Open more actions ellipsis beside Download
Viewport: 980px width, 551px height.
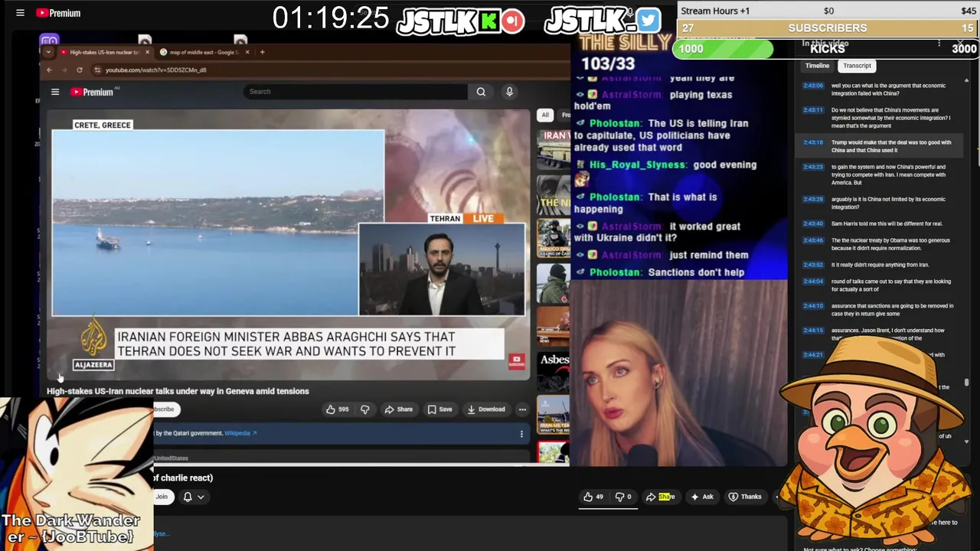[522, 409]
